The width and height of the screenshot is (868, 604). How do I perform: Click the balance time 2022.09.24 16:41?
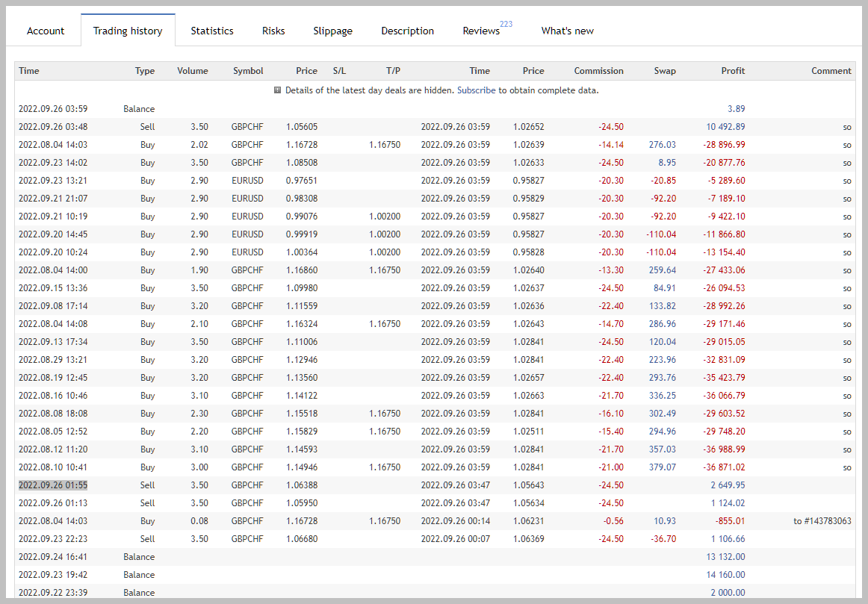[x=53, y=557]
